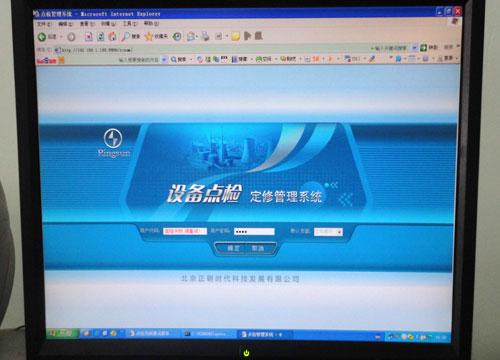Viewport: 500px width, 360px height.
Task: Expand the address bar history dropdown
Action: [414, 48]
